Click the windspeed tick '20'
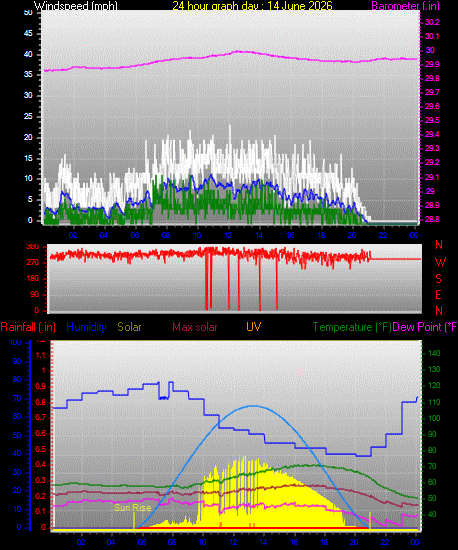Viewport: 458px width, 550px height. tap(28, 137)
